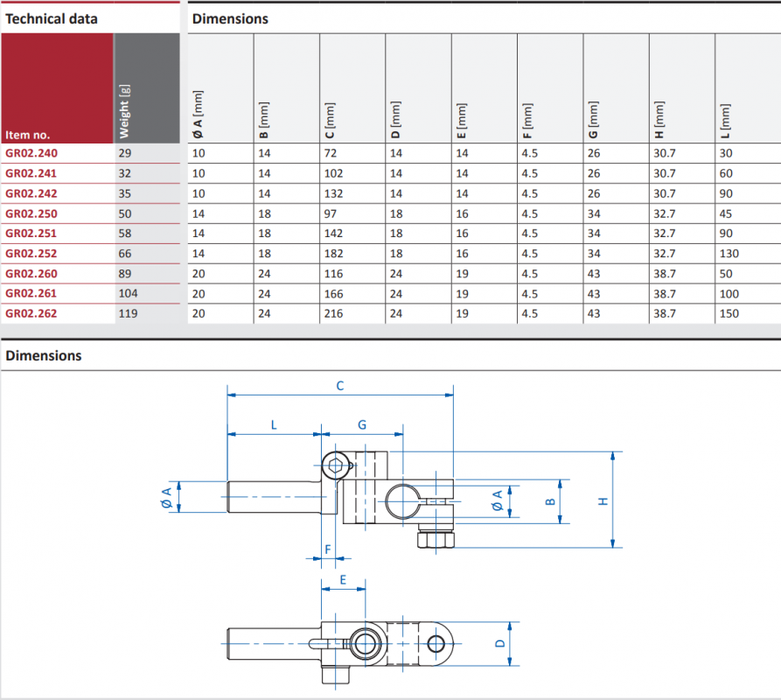This screenshot has width=781, height=700.
Task: Select the 'Technical data' heading
Action: [52, 19]
